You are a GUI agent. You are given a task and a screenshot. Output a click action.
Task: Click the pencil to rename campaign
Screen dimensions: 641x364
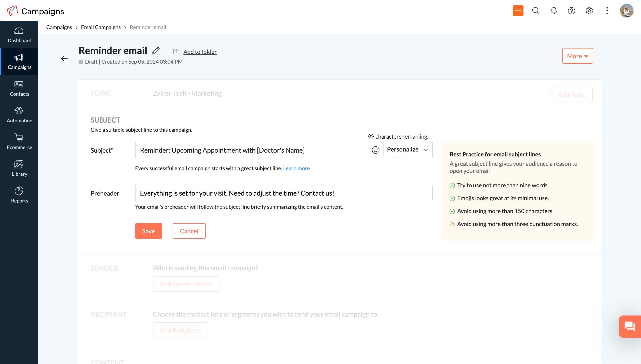click(156, 51)
